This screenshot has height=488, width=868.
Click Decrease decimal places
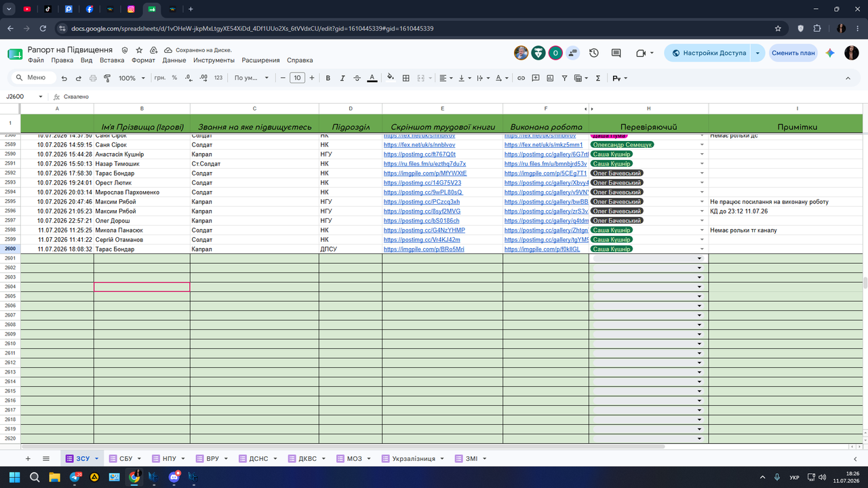pyautogui.click(x=189, y=78)
